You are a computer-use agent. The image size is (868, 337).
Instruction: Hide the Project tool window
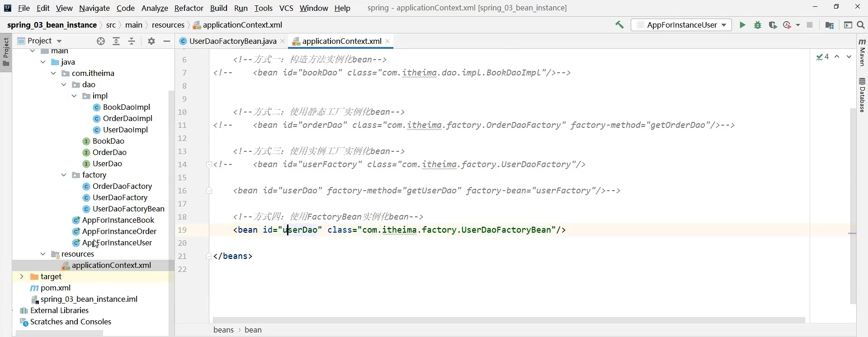167,41
